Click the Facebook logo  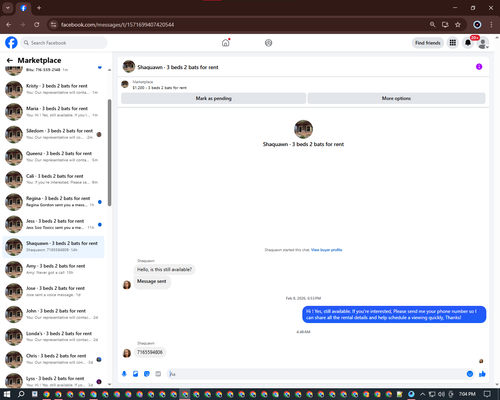[11, 43]
